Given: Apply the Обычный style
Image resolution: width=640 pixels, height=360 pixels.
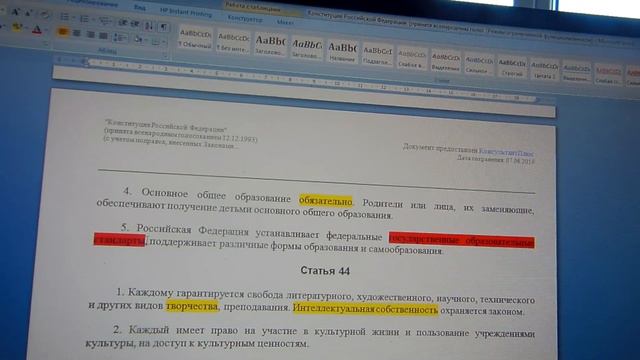Looking at the screenshot, I should coord(195,38).
